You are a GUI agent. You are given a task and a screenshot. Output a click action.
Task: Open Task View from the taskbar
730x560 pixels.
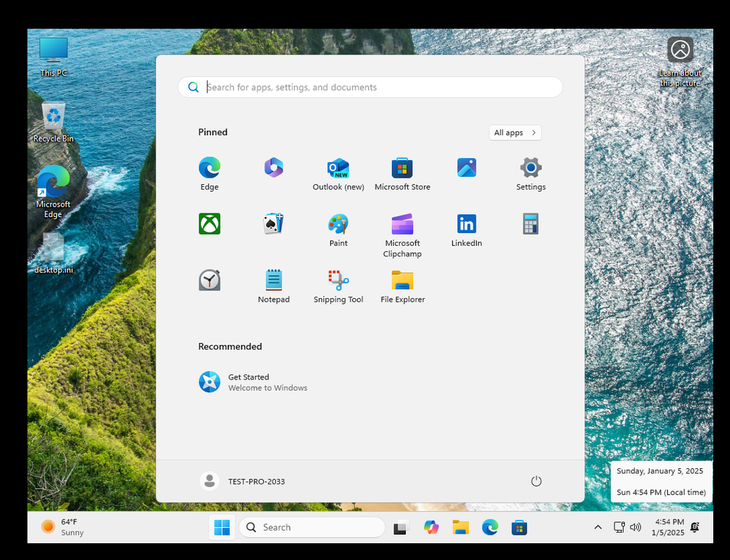[x=401, y=527]
